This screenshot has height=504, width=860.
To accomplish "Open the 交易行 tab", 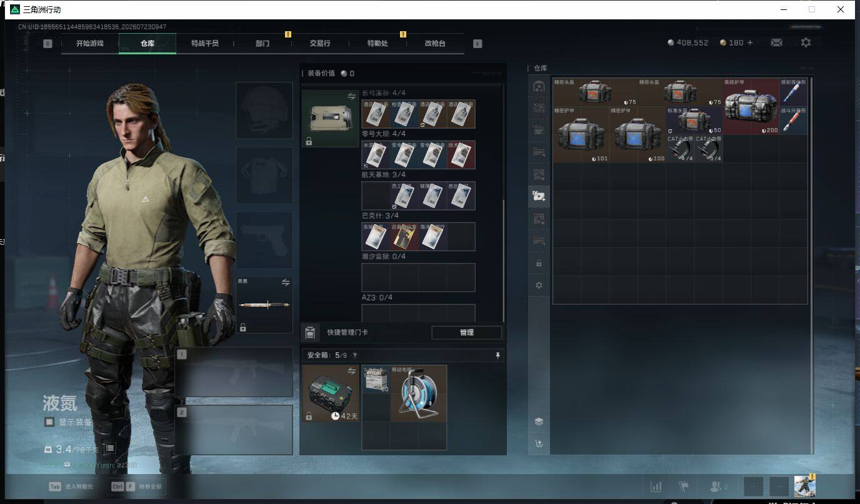I will pos(320,43).
